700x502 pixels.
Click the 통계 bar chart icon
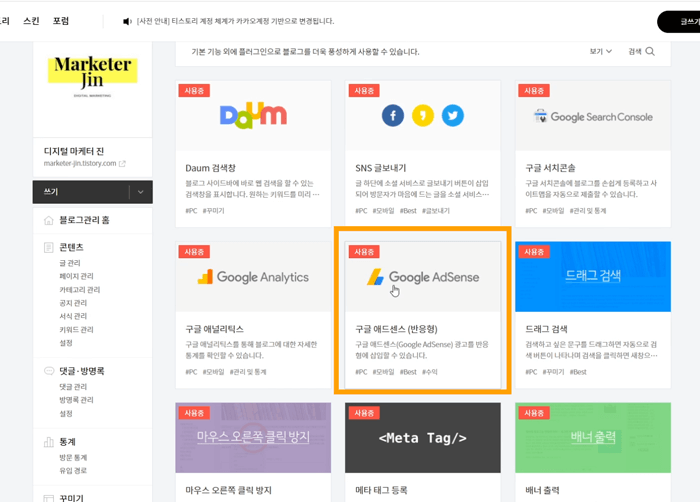tap(49, 442)
